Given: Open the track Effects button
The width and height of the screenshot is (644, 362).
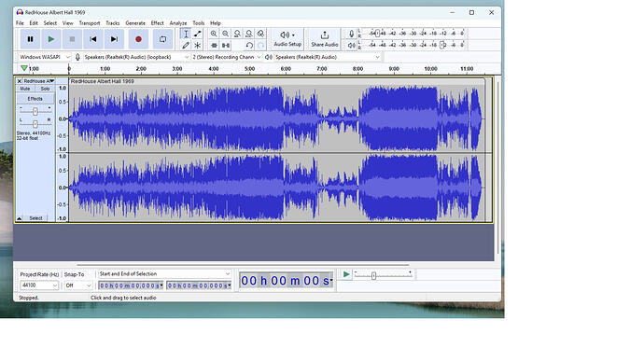Looking at the screenshot, I should (35, 99).
